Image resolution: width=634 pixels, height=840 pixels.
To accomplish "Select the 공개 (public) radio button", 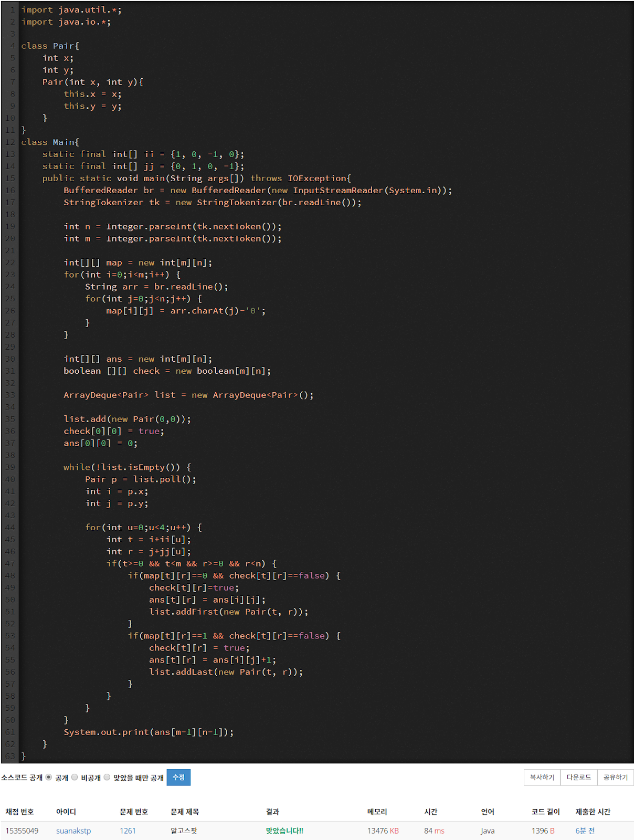I will coord(49,777).
